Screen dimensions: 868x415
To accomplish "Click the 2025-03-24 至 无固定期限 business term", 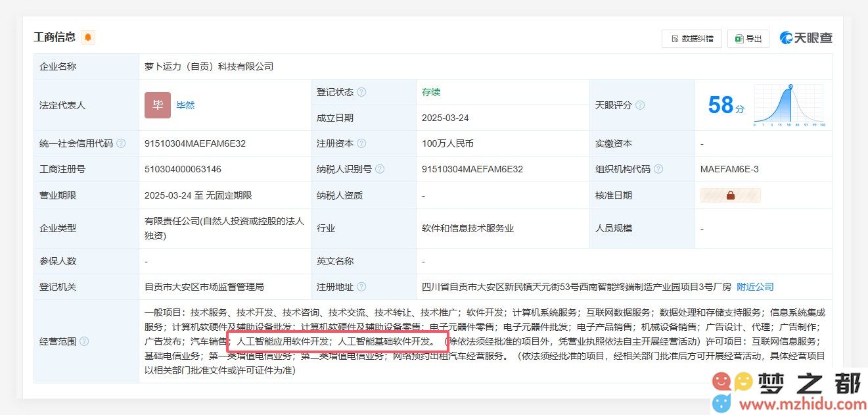I will tap(198, 195).
